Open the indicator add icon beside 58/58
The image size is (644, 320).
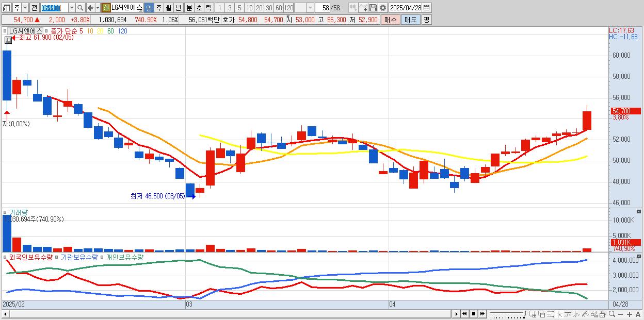pyautogui.click(x=353, y=8)
